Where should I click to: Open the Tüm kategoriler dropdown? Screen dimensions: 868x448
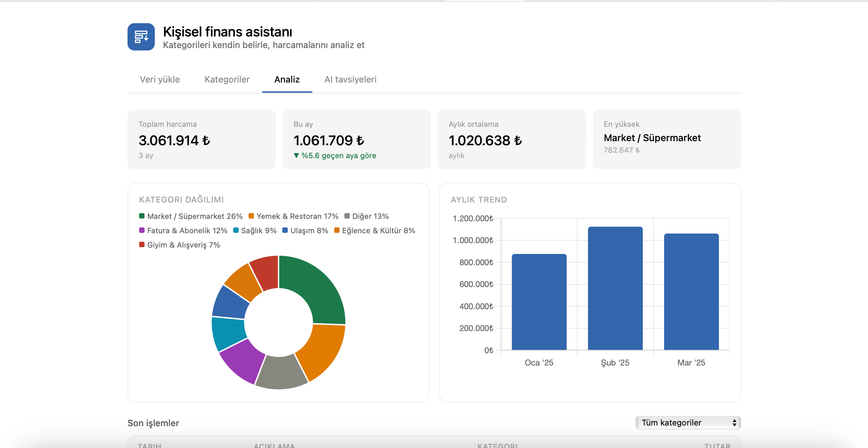688,423
